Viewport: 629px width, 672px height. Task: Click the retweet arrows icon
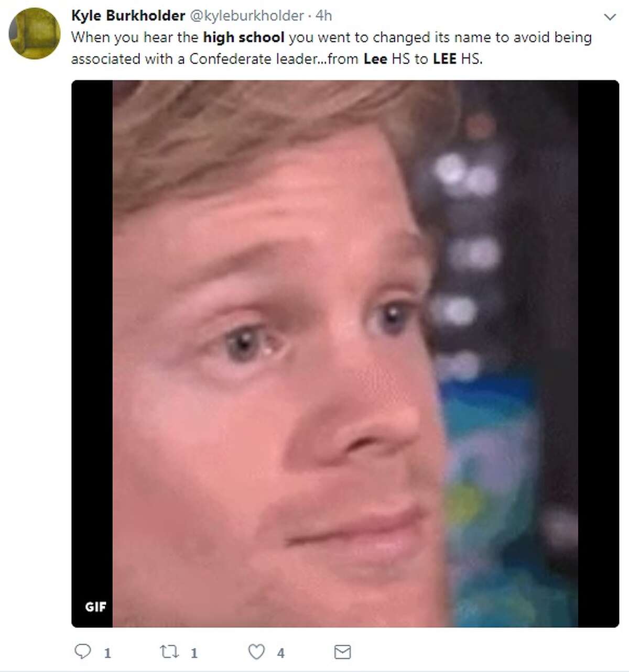[x=169, y=652]
